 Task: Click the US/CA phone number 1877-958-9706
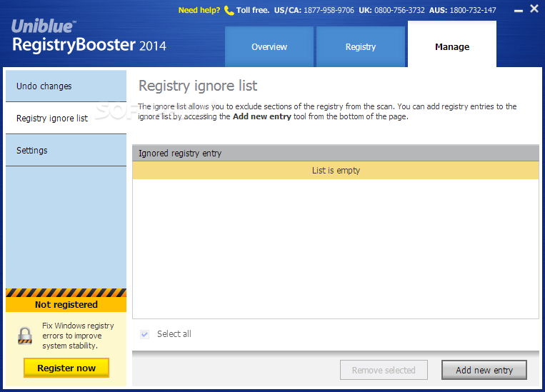click(x=329, y=10)
